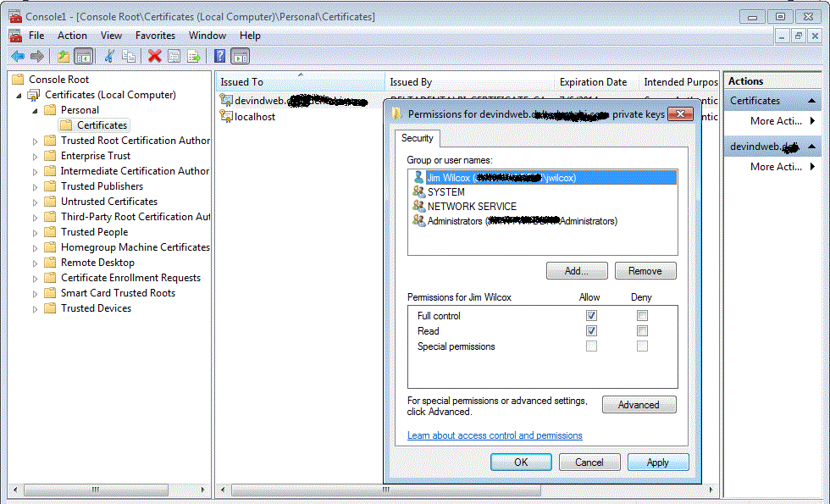Toggle Deny checkbox for Full control
The image size is (830, 504).
(642, 315)
